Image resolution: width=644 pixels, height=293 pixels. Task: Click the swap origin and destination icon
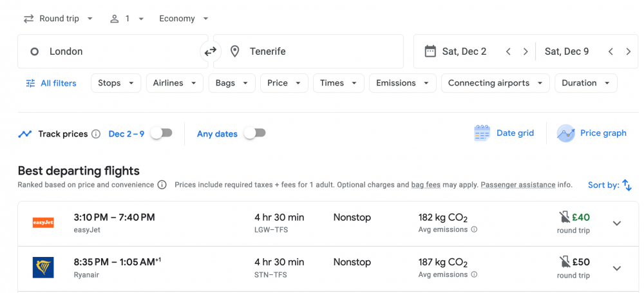click(211, 52)
